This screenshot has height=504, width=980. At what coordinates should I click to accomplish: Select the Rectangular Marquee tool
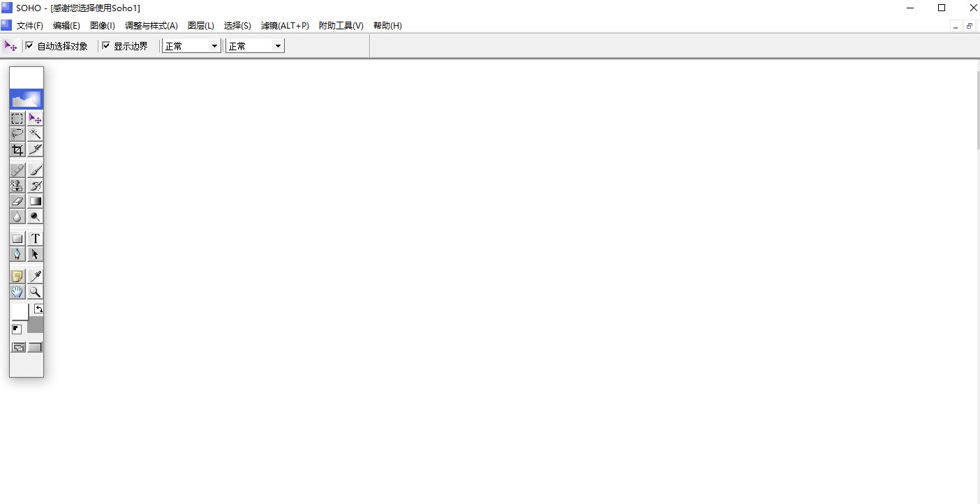pyautogui.click(x=17, y=119)
